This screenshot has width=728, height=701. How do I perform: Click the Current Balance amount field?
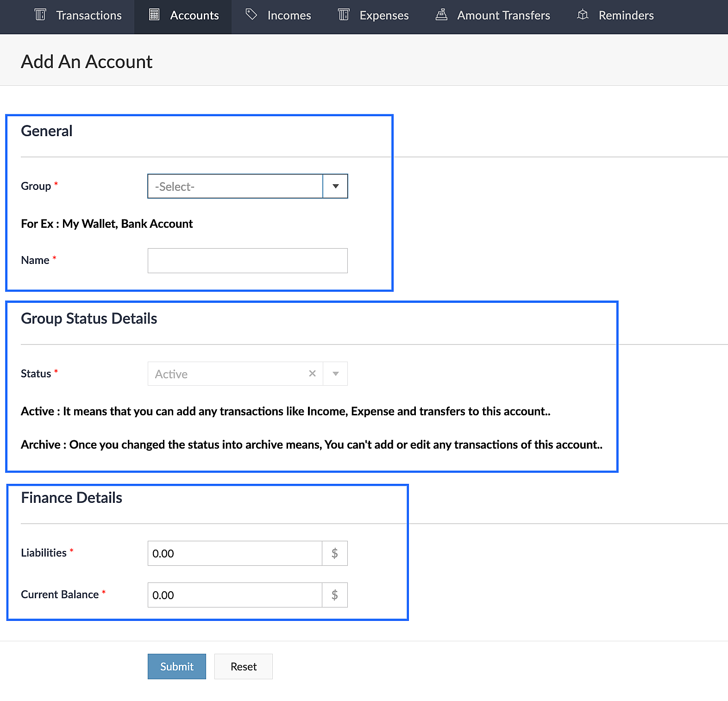coord(235,595)
